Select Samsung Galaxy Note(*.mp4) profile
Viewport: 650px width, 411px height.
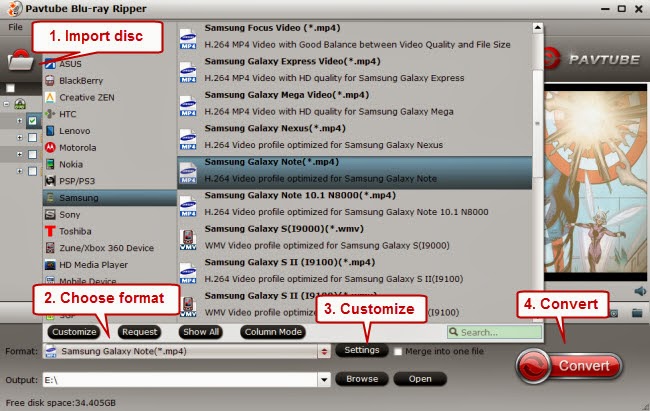354,173
